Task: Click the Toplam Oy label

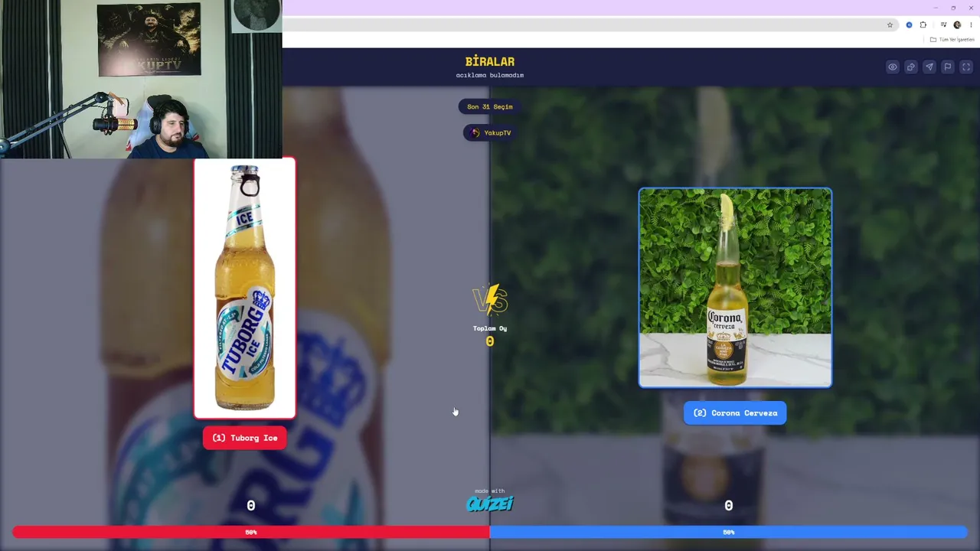Action: [x=490, y=328]
